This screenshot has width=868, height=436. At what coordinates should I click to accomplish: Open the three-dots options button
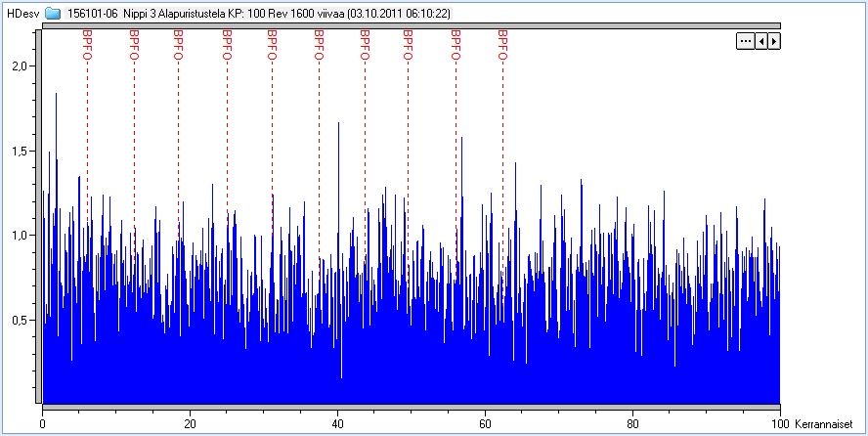click(x=745, y=41)
